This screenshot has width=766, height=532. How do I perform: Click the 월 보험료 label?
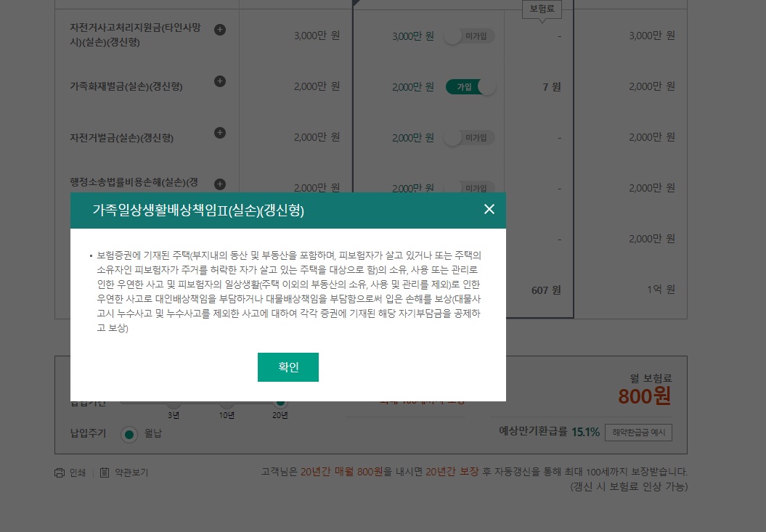click(651, 378)
